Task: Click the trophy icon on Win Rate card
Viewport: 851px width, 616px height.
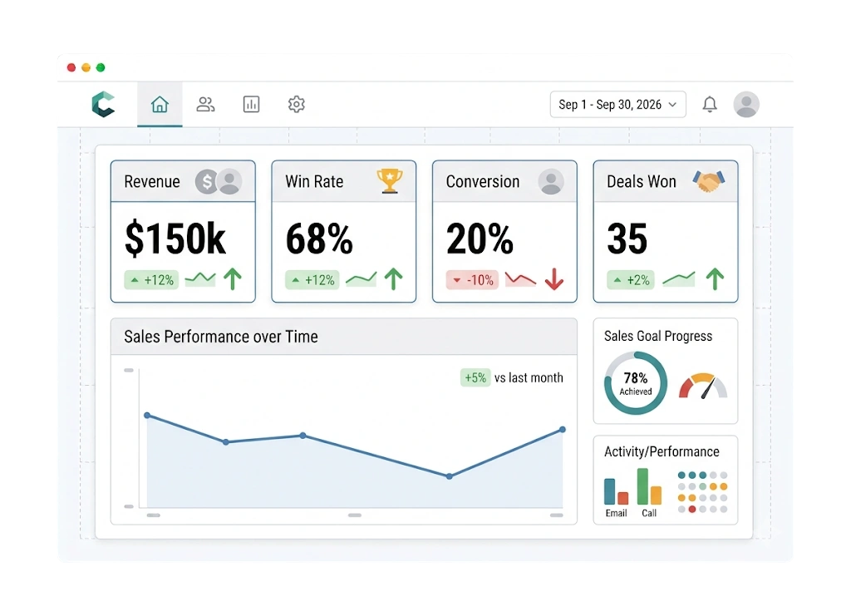Action: pos(389,180)
